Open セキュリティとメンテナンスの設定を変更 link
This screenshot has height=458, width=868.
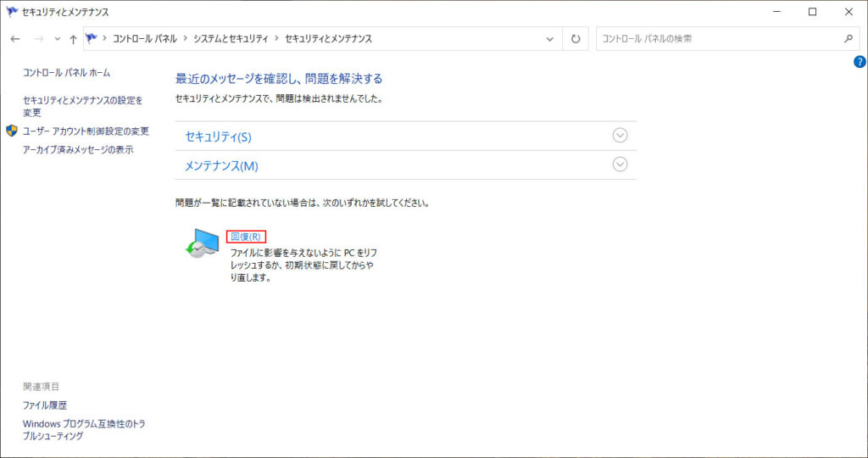[x=82, y=106]
